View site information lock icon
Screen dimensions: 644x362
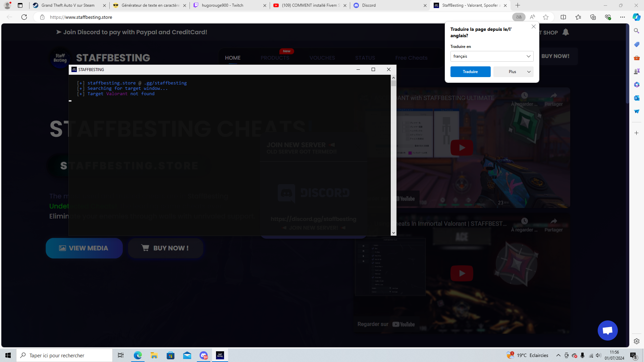click(x=42, y=17)
